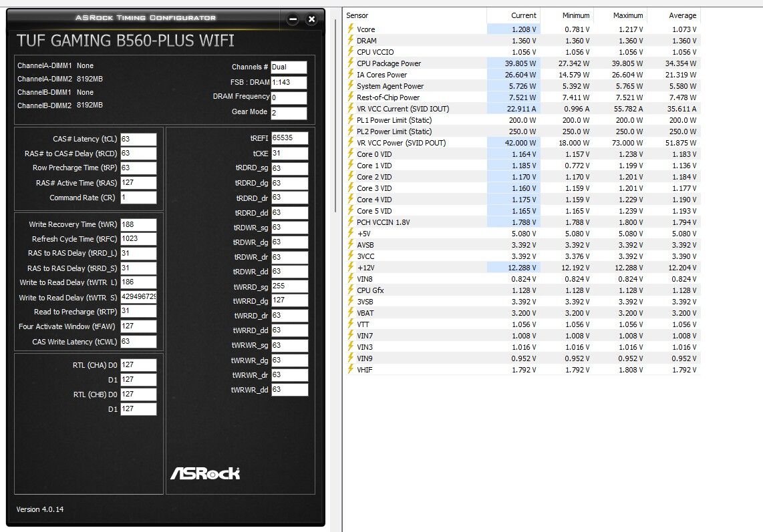
Task: Click the lightning icon beside PL1 Power Limit
Action: pos(350,119)
